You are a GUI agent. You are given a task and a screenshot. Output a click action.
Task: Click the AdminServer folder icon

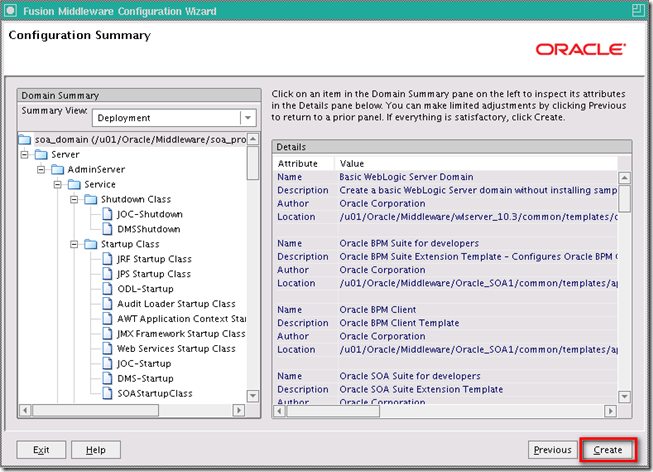tap(57, 170)
